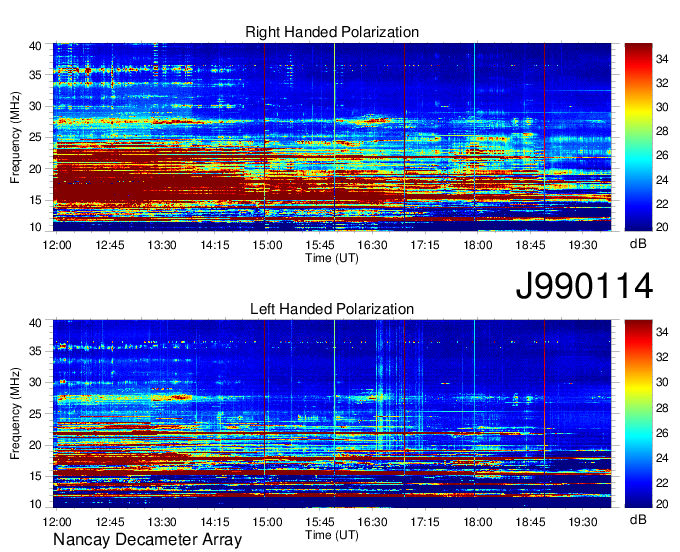This screenshot has height=552, width=680.
Task: Select 10 MHz tick on left-handed frequency axis
Action: (x=35, y=504)
